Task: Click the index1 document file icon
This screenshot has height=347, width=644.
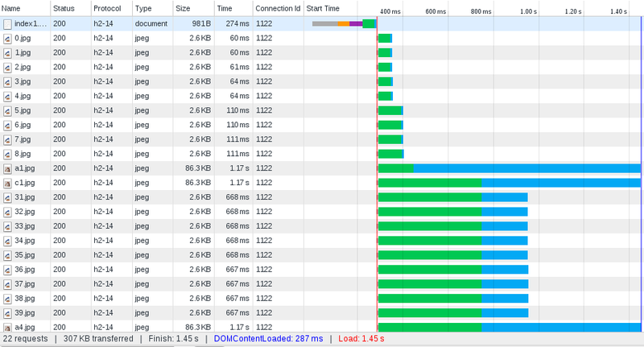Action: (x=7, y=24)
